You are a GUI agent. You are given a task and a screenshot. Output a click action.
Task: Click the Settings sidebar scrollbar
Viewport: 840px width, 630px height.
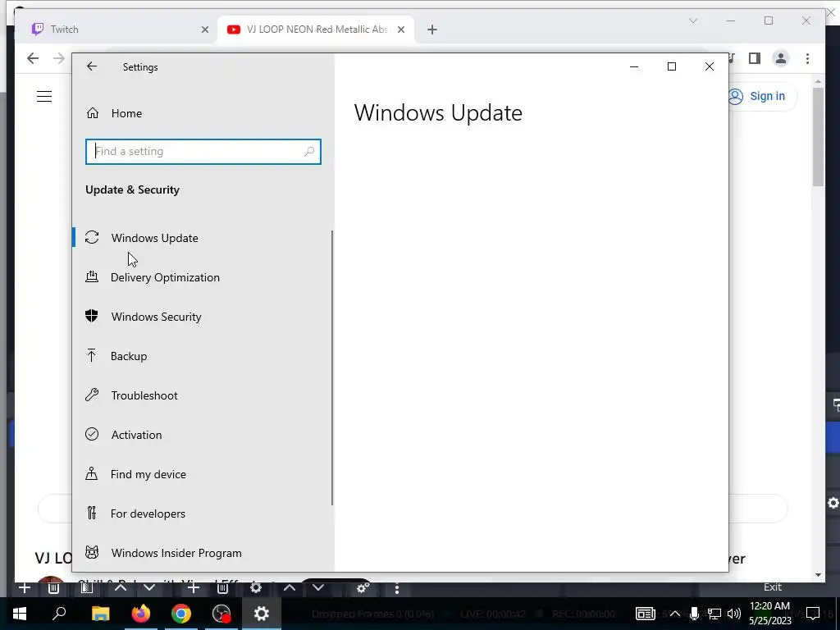click(332, 367)
